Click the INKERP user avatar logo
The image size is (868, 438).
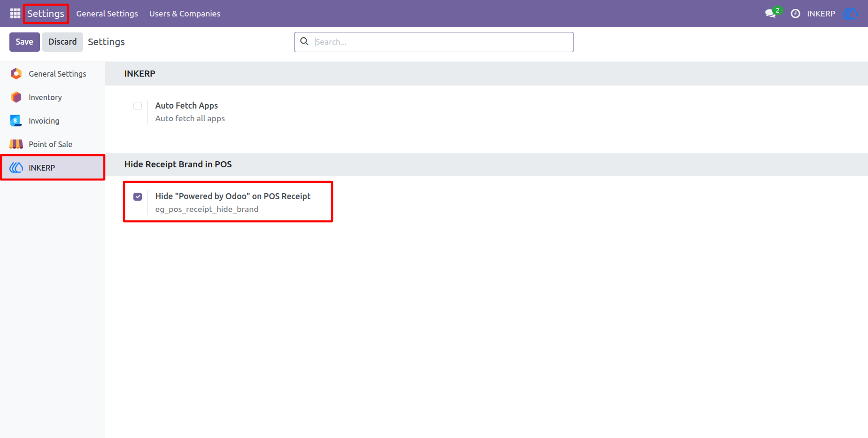point(851,14)
